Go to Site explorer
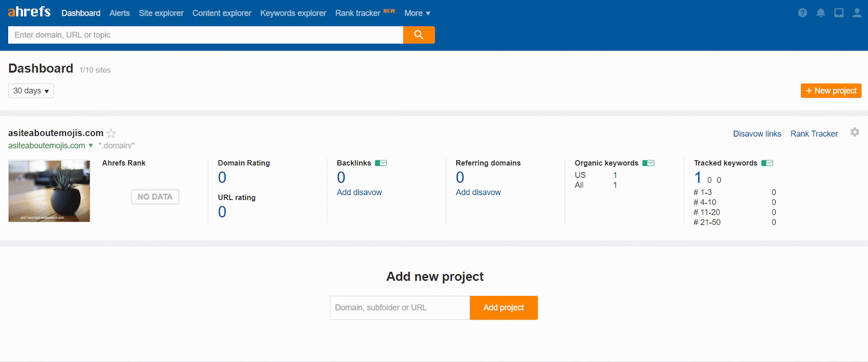The image size is (868, 362). [x=161, y=13]
